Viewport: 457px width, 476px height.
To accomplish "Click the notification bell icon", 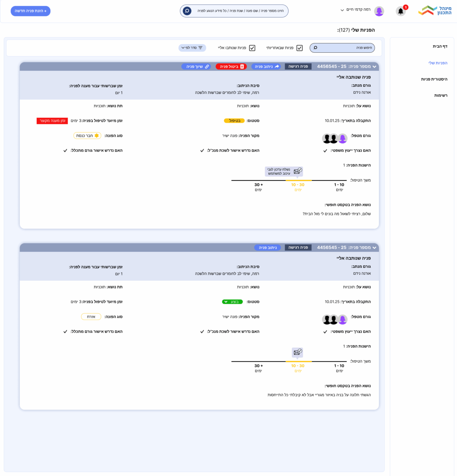I will tap(400, 11).
